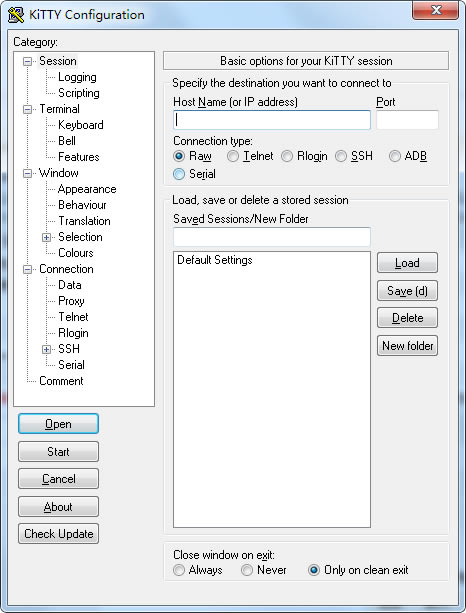This screenshot has height=613, width=466.
Task: Select ADB connection type
Action: tap(394, 156)
